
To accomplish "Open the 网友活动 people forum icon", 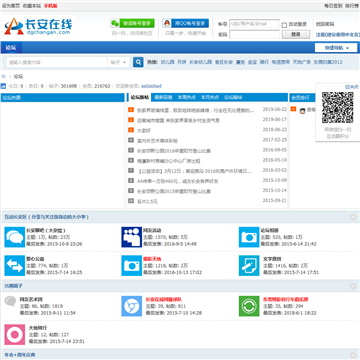I will (132, 237).
